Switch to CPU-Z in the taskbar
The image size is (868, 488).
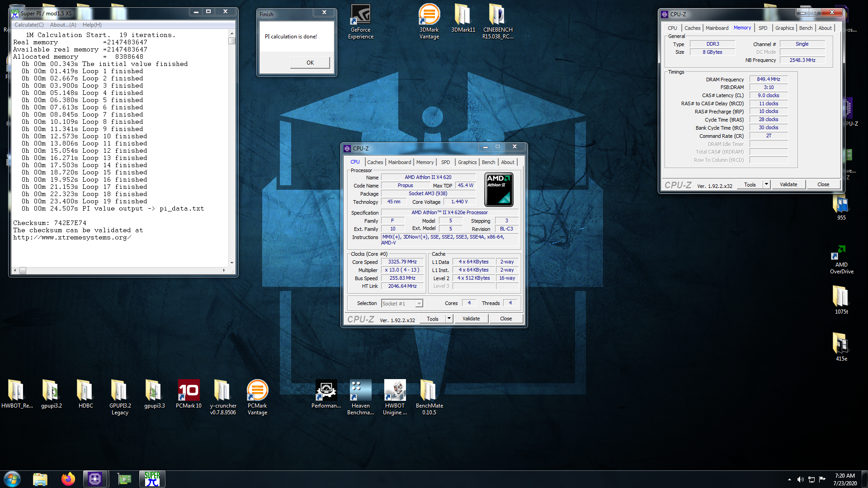tap(95, 479)
